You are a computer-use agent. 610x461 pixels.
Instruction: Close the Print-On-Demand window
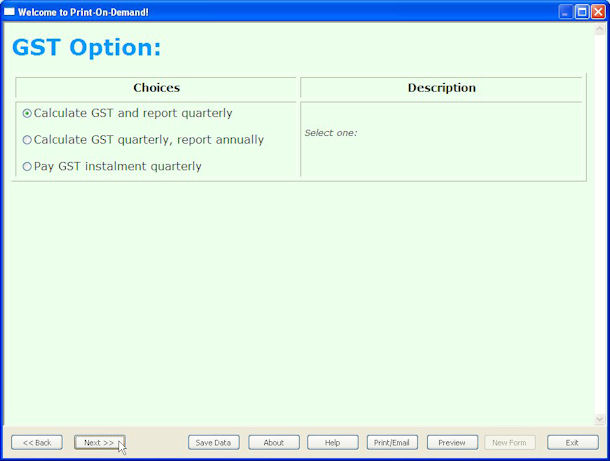pyautogui.click(x=598, y=11)
